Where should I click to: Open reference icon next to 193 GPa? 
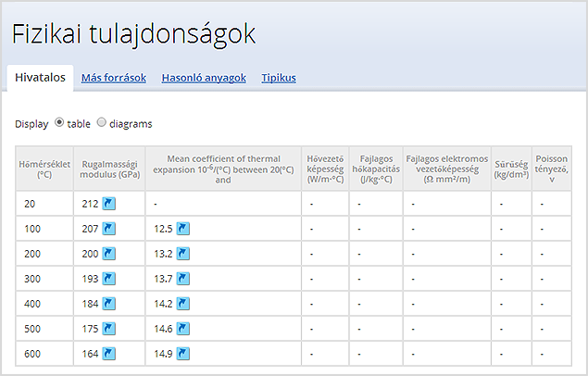[x=109, y=279]
